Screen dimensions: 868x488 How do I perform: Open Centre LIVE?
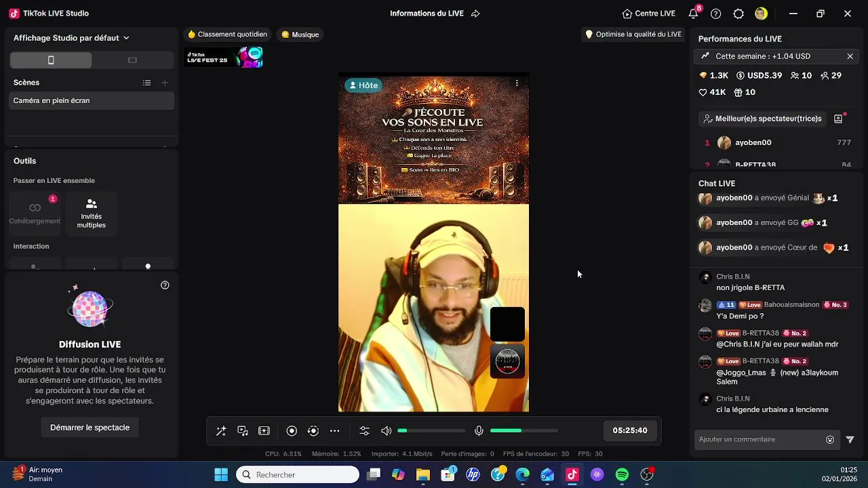(x=649, y=14)
